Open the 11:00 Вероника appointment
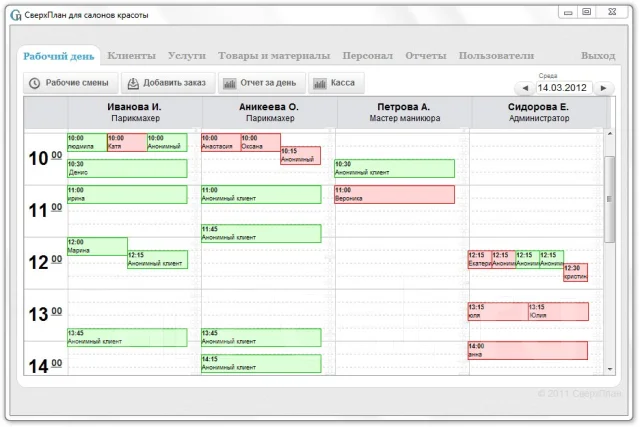 coord(395,195)
